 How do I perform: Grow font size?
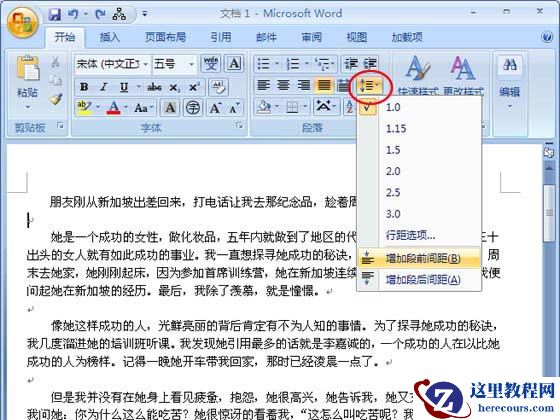[x=215, y=108]
